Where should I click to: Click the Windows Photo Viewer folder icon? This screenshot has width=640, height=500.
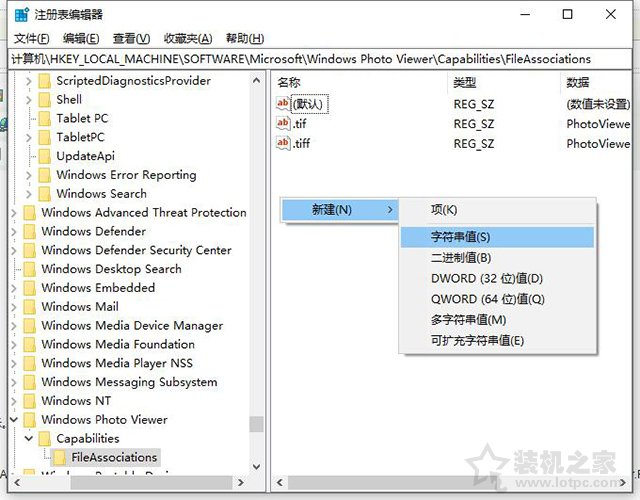click(29, 420)
